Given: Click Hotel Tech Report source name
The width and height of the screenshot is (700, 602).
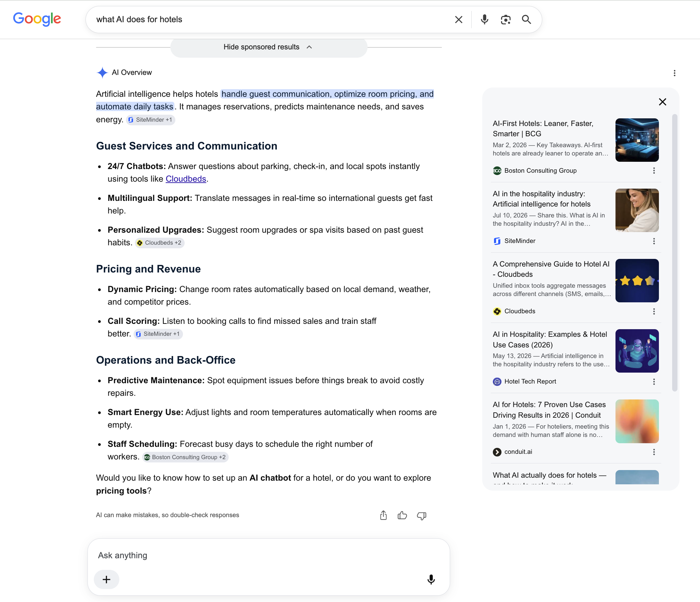Looking at the screenshot, I should pyautogui.click(x=530, y=382).
